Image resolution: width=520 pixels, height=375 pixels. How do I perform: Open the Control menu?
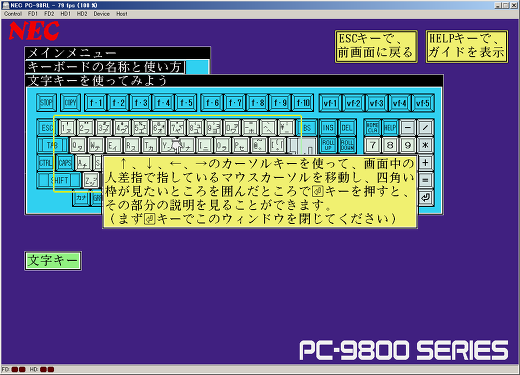coord(13,14)
